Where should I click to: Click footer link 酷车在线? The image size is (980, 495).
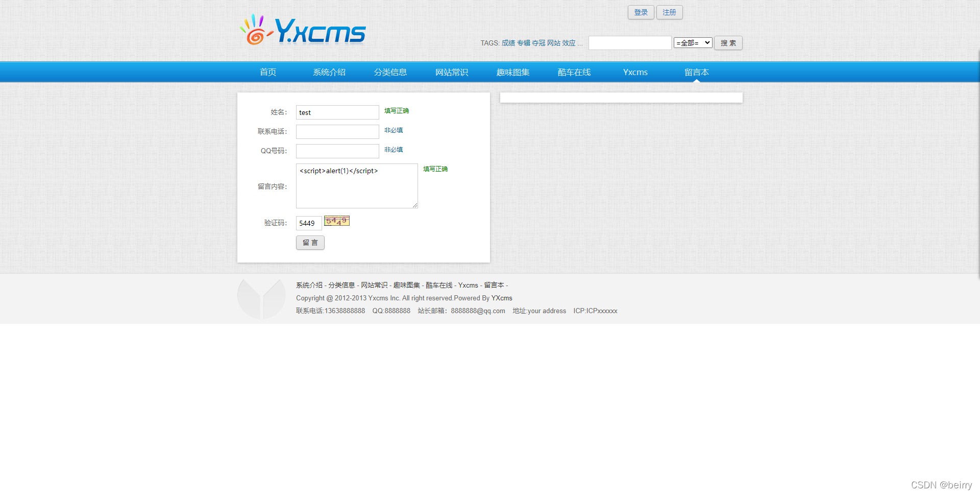pos(439,285)
